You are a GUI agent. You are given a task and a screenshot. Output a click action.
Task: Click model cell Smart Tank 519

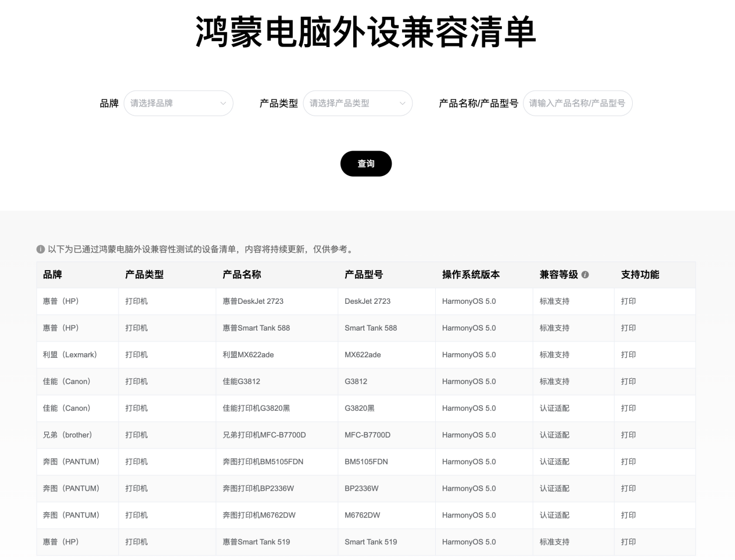(x=371, y=542)
